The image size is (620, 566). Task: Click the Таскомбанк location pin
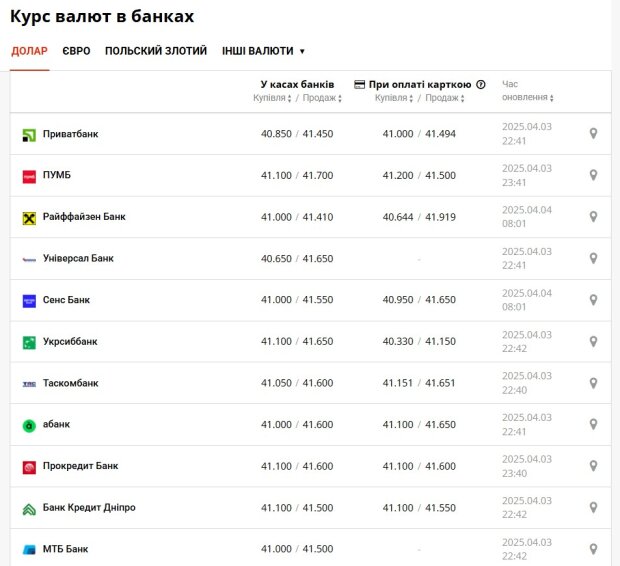click(x=593, y=383)
